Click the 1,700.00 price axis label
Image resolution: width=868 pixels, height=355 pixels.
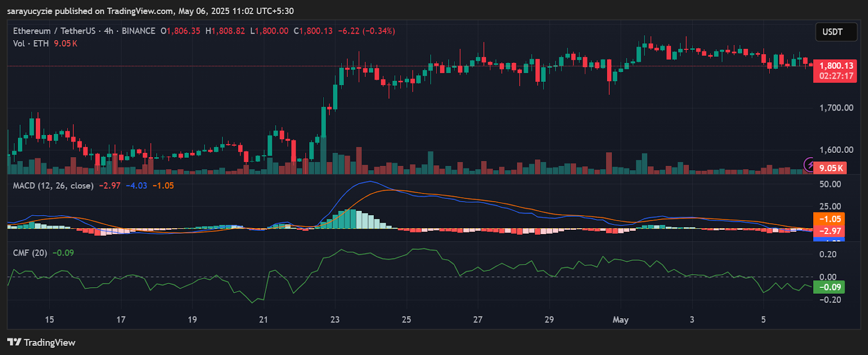836,108
